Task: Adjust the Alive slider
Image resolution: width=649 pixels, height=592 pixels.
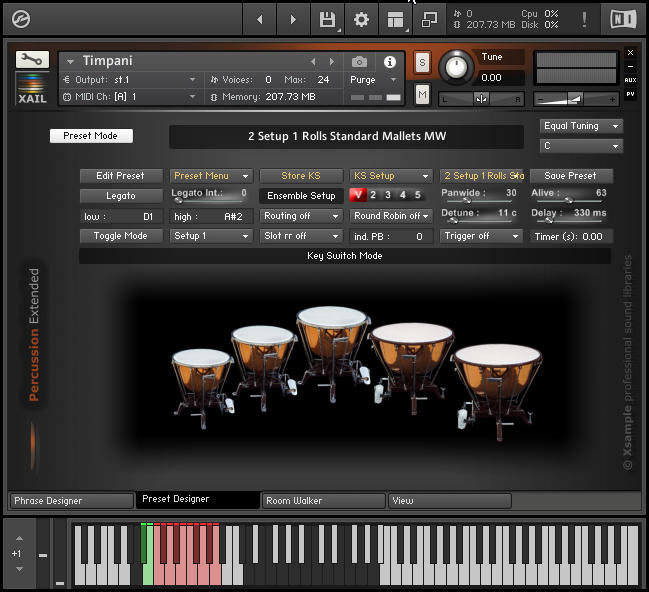Action: 570,201
